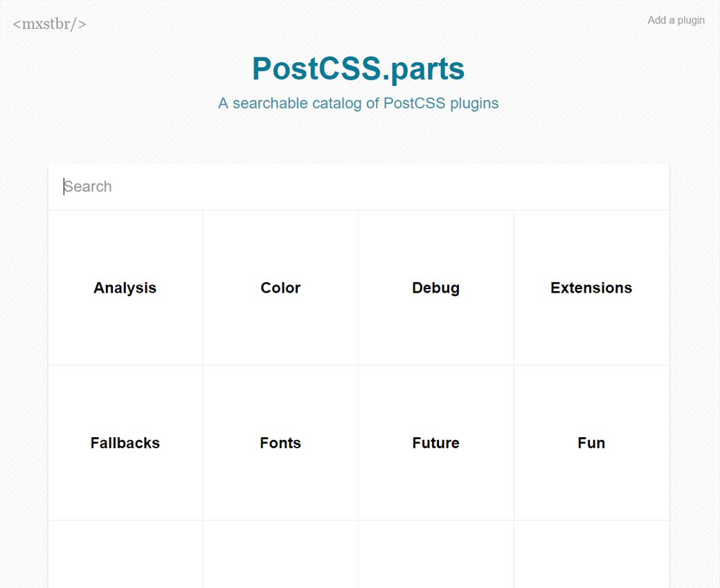Select the Color category tile

click(x=280, y=288)
